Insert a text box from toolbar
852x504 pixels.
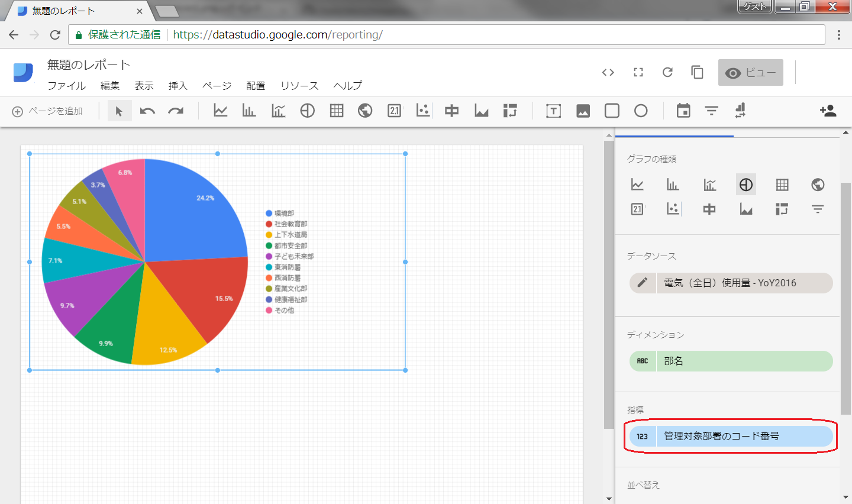tap(554, 111)
